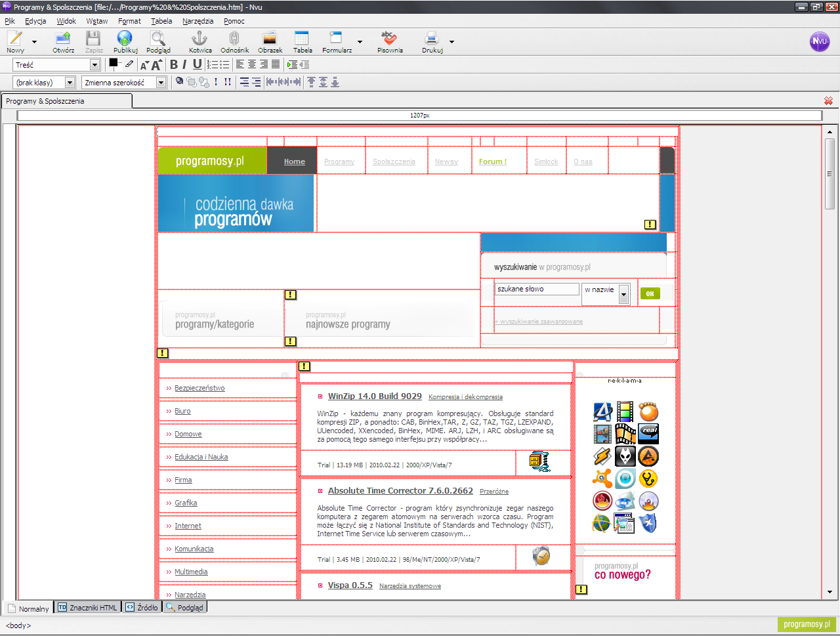Open the Edycja menu
The height and width of the screenshot is (636, 840).
[35, 21]
